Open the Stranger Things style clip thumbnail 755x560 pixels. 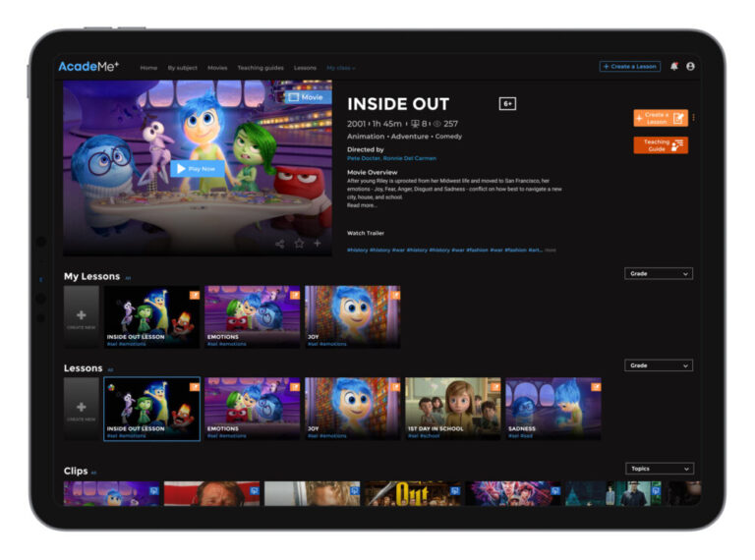[513, 493]
